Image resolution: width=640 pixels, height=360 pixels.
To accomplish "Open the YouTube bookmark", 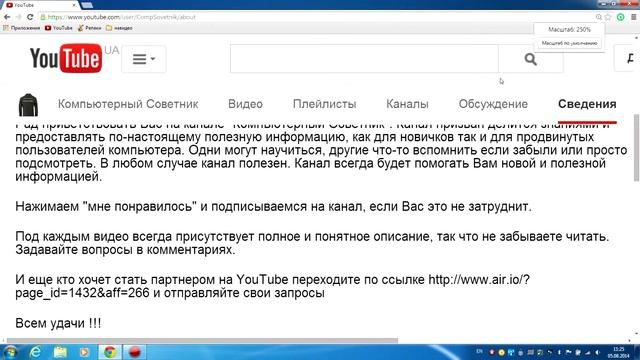I will pos(58,28).
